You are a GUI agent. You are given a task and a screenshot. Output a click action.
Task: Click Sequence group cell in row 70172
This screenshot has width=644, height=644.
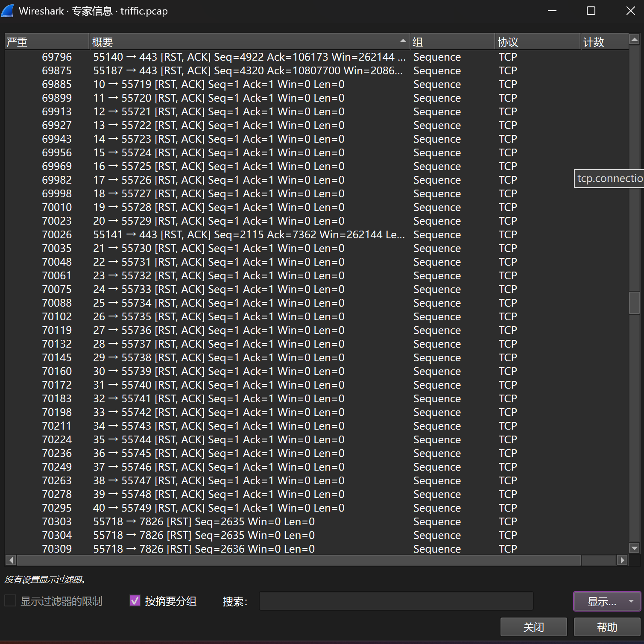(x=437, y=385)
